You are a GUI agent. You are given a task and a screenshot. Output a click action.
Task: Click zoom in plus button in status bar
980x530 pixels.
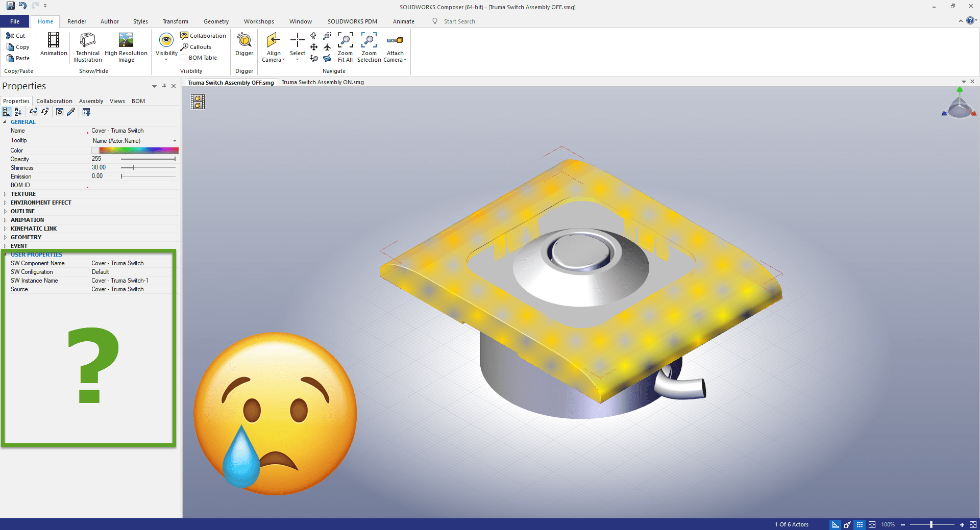click(962, 524)
